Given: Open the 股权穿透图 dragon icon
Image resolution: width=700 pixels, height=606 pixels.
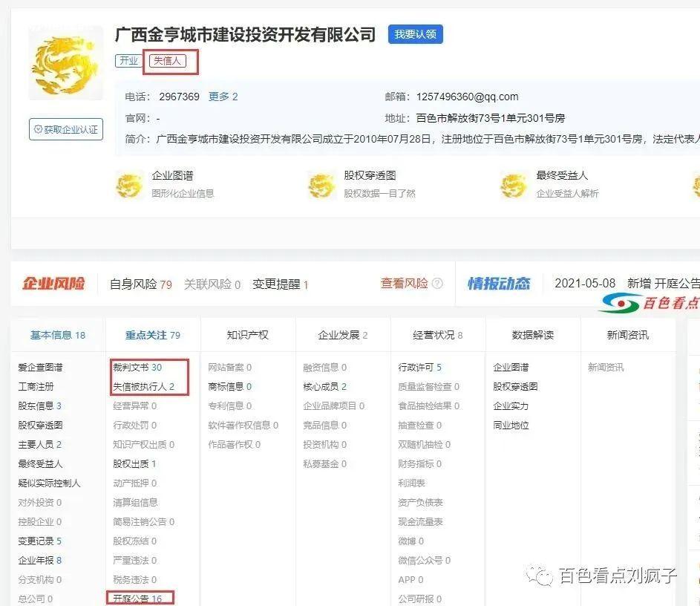Looking at the screenshot, I should coord(321,185).
